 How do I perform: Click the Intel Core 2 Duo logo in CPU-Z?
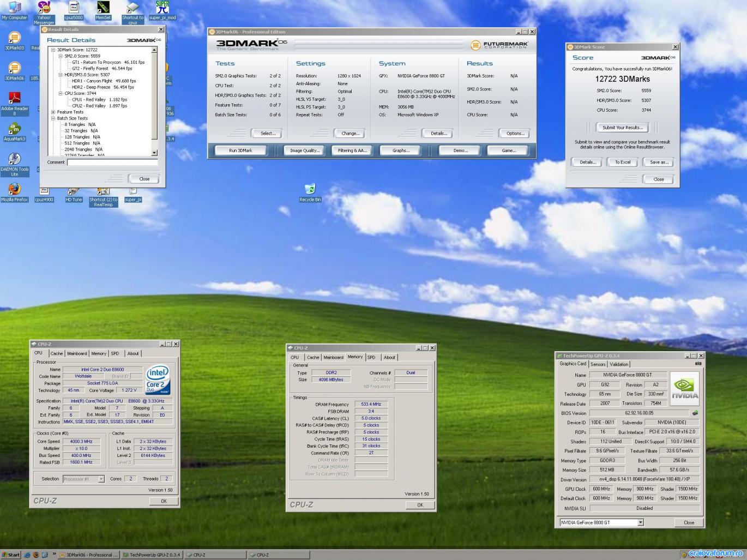point(158,380)
